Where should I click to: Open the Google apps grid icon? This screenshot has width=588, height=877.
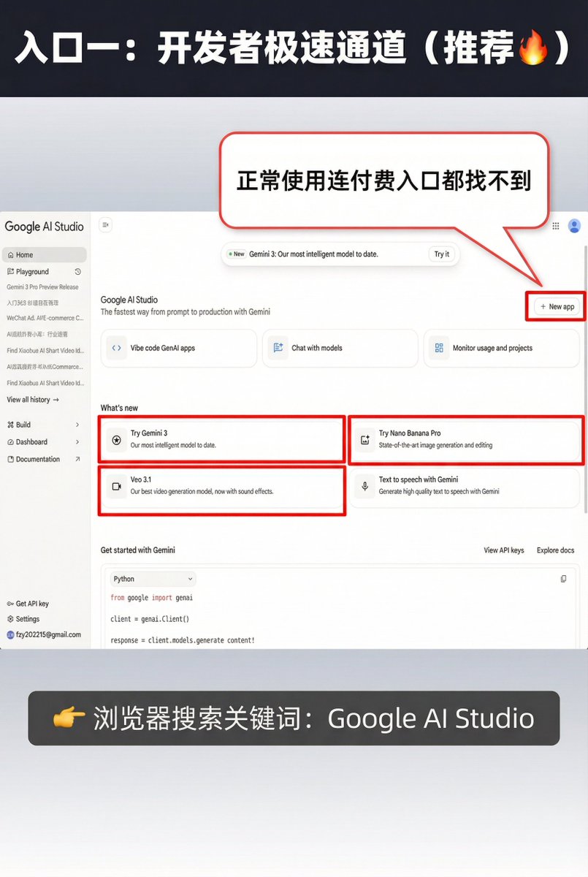(x=556, y=226)
